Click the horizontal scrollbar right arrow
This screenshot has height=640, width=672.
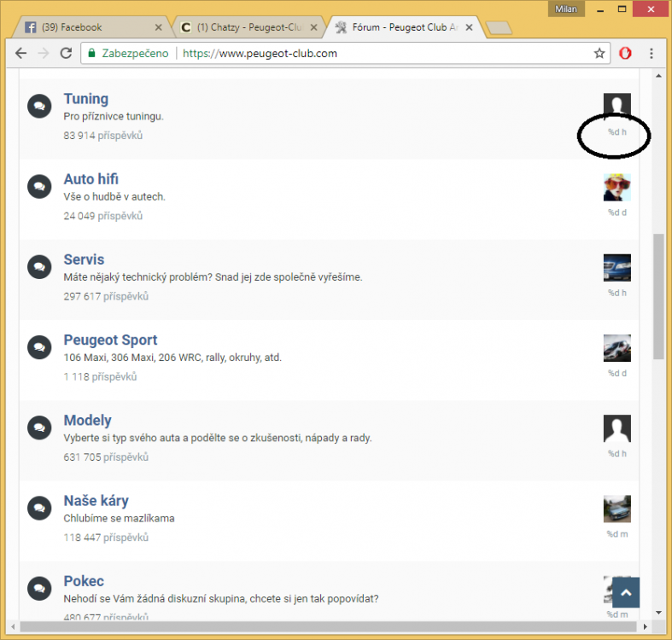point(646,626)
